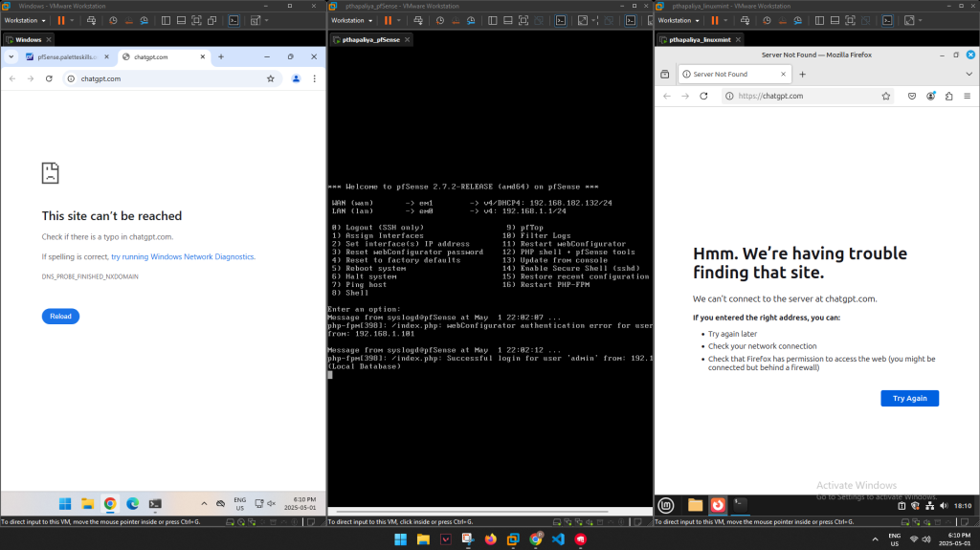The image size is (980, 550).
Task: Click the Windows Network Diagnostics link
Action: click(183, 257)
